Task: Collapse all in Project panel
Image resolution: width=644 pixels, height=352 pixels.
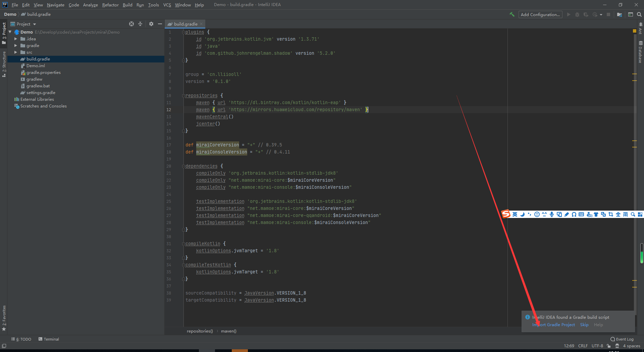Action: pos(140,24)
